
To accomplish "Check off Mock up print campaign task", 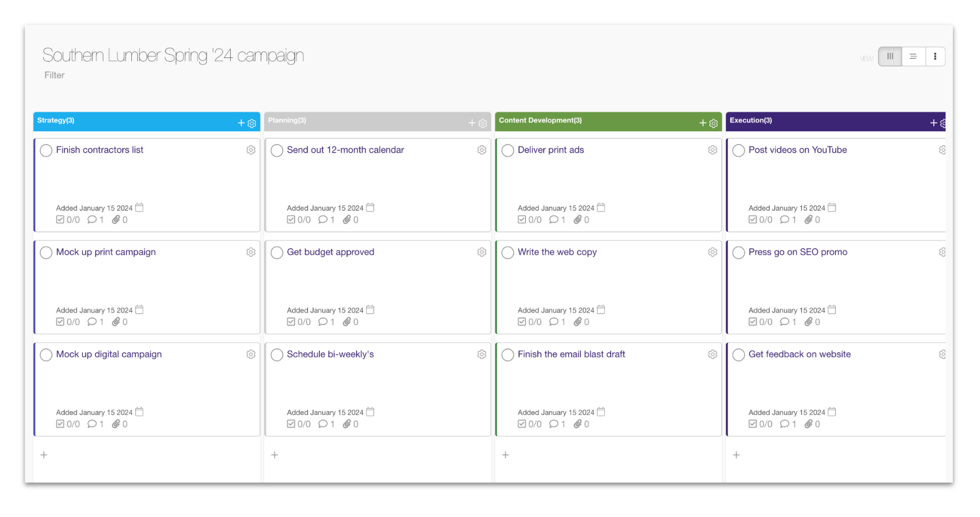I will [x=46, y=253].
